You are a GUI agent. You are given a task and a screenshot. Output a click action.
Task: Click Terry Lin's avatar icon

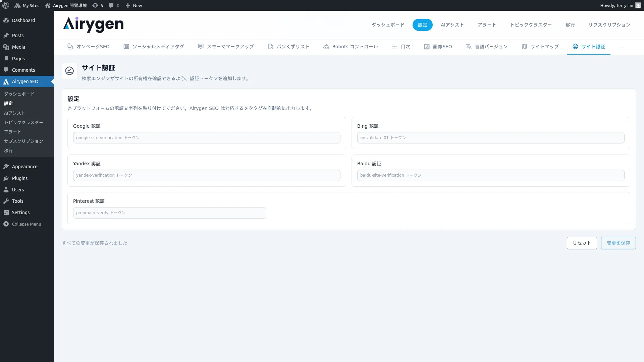pos(638,5)
